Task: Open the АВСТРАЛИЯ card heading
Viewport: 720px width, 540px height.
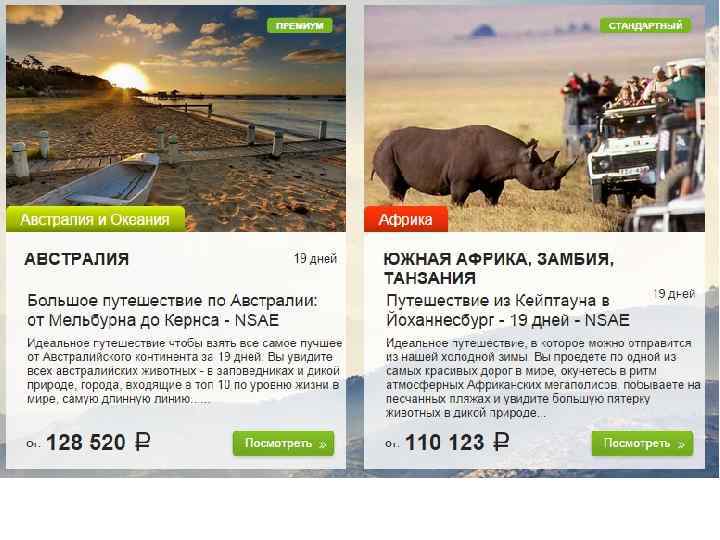Action: tap(76, 259)
